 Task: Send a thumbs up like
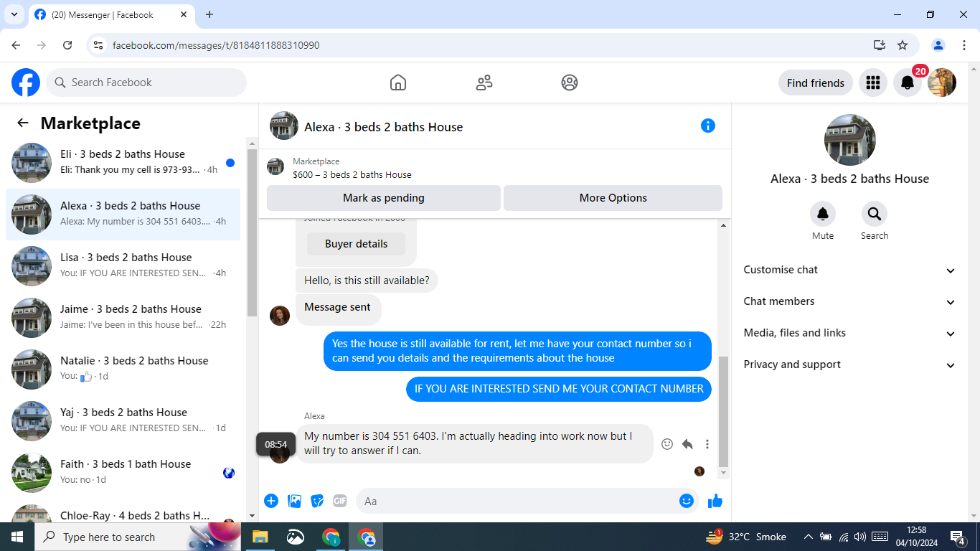pos(715,501)
